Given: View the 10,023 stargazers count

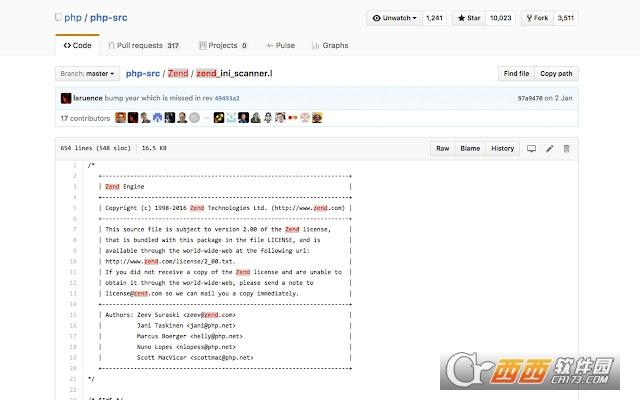Looking at the screenshot, I should tap(500, 18).
